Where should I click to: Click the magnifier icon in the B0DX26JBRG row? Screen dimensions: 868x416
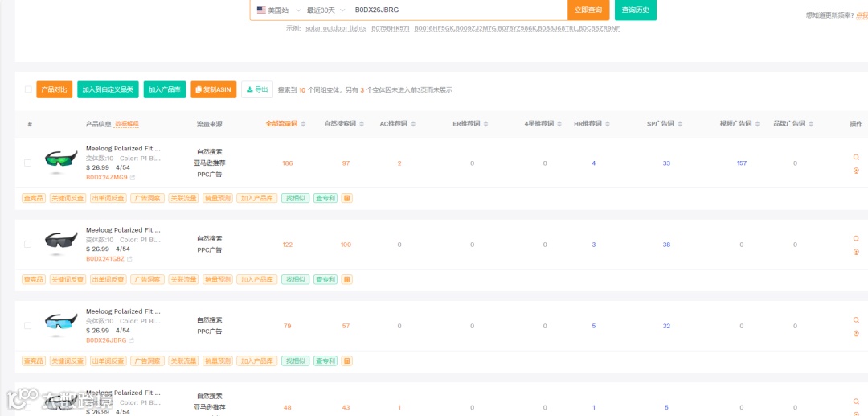[857, 320]
